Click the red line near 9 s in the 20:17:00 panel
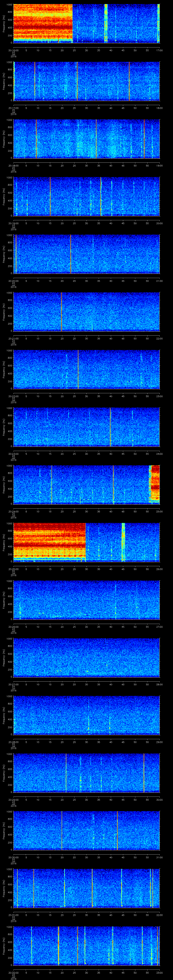Image resolution: width=173 pixels, height=980 pixels. (35, 81)
